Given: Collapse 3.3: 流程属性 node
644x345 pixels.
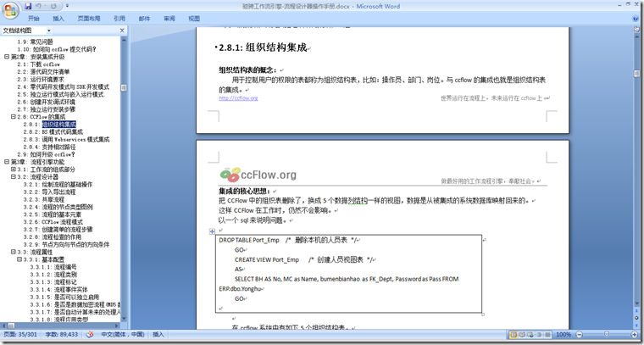Looking at the screenshot, I should coord(14,252).
